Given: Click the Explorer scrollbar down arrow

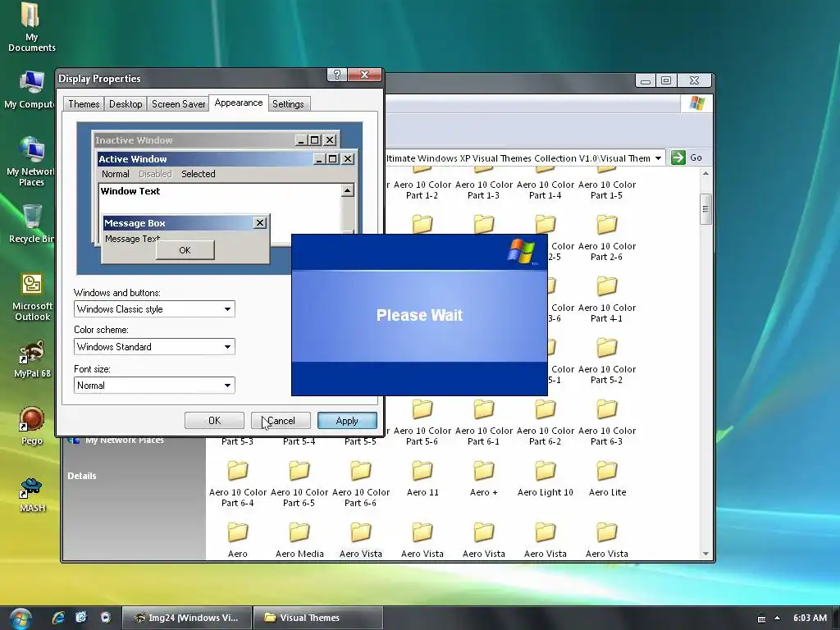Looking at the screenshot, I should pyautogui.click(x=705, y=554).
